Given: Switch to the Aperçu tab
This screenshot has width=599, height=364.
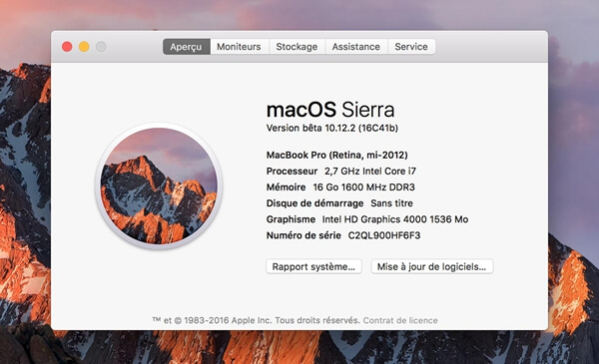Looking at the screenshot, I should pos(187,47).
